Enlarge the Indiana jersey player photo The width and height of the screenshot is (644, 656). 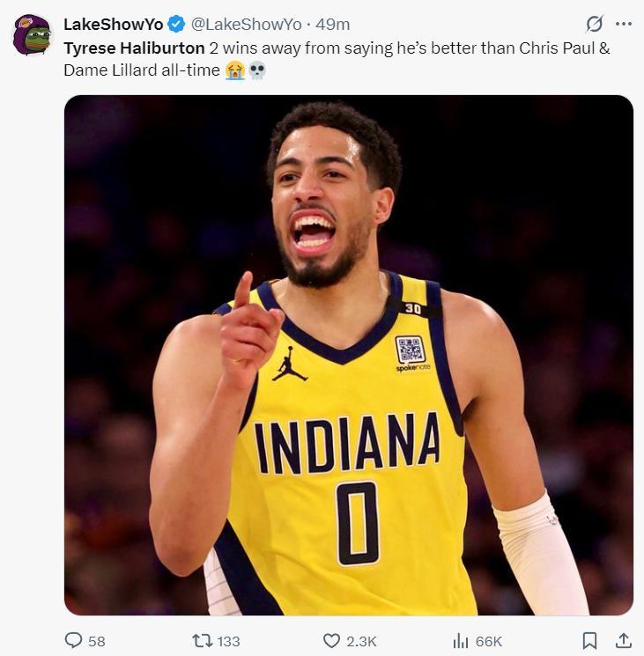[349, 355]
